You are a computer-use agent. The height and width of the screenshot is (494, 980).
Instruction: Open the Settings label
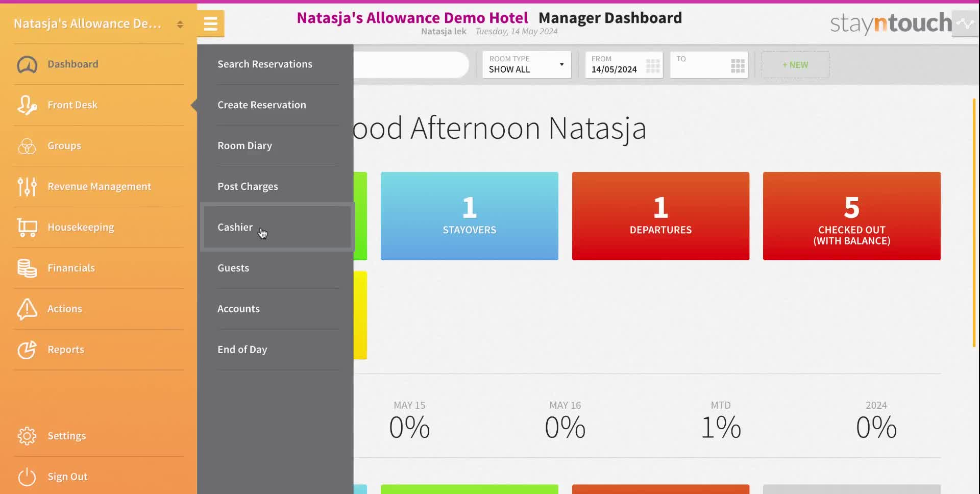coord(67,436)
